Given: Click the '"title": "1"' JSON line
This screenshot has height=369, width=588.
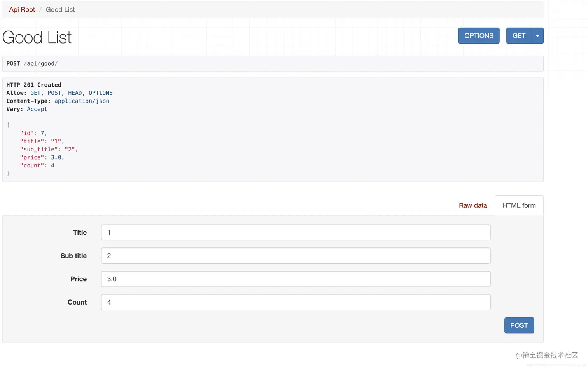Looking at the screenshot, I should 42,141.
